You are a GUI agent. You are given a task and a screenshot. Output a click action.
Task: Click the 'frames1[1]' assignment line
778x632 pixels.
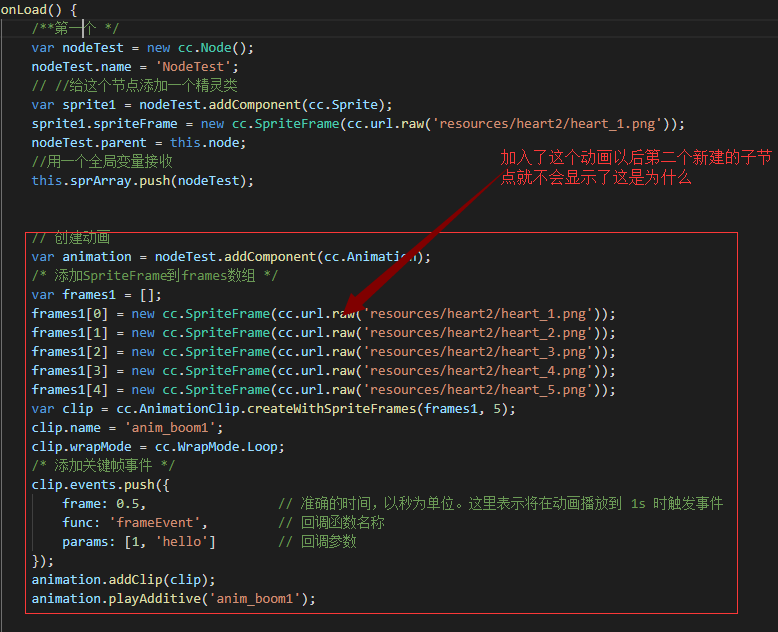point(324,332)
